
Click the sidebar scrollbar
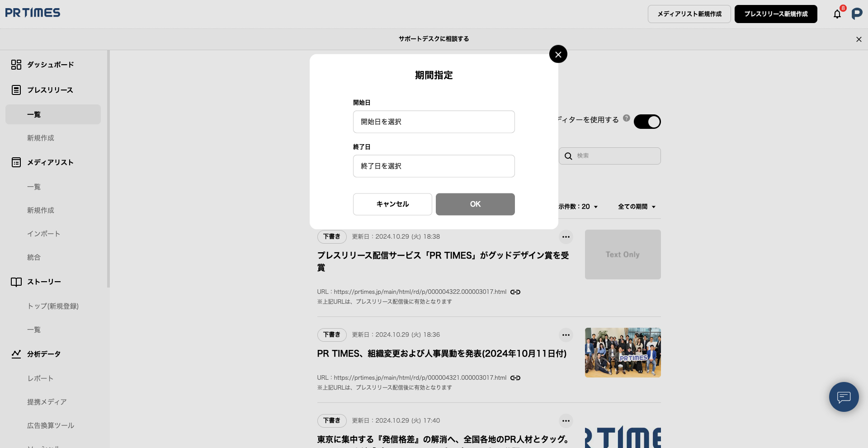108,169
